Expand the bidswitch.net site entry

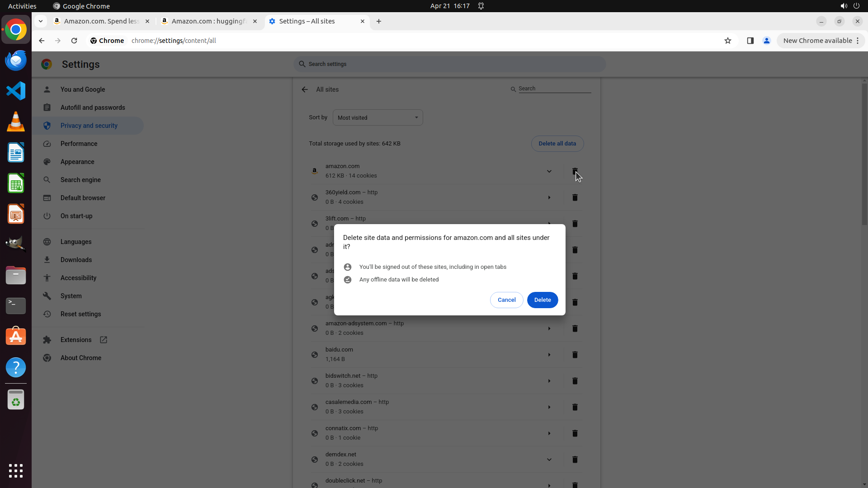[549, 381]
